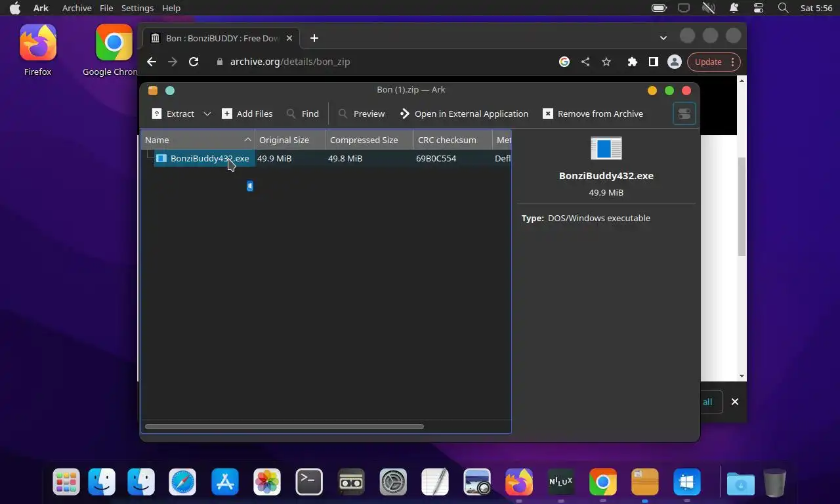Screen dimensions: 840x504
Task: Open the Trash in the dock
Action: click(775, 483)
